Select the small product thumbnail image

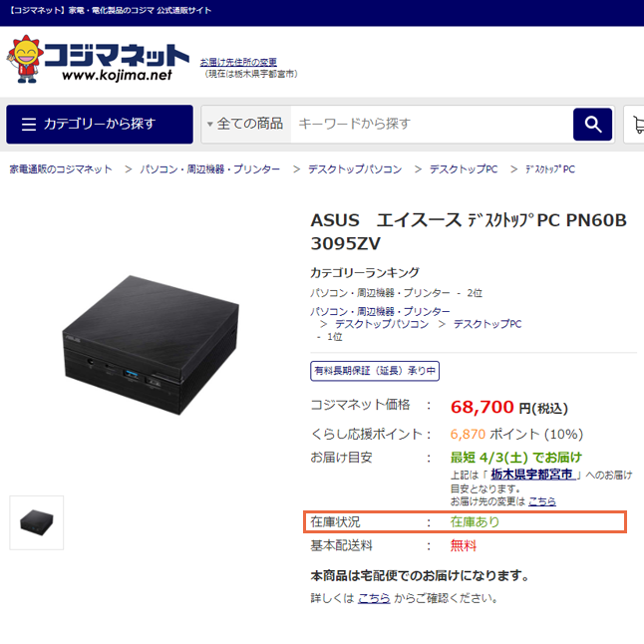pos(37,522)
